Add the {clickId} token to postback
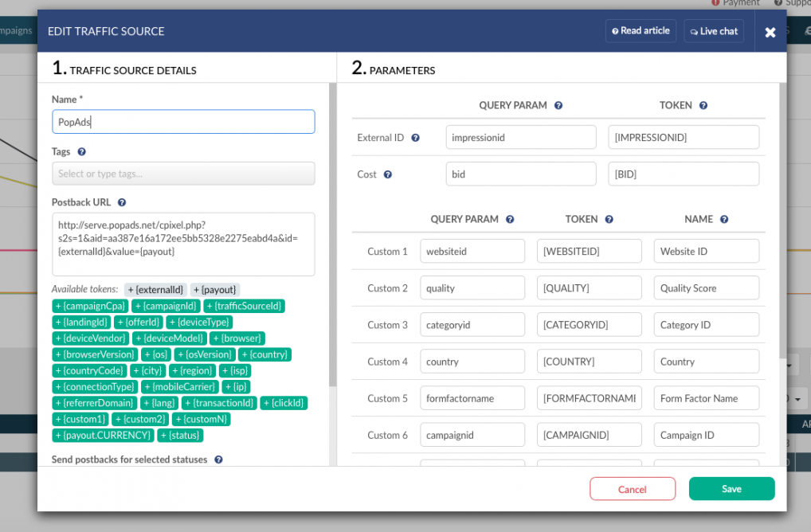Viewport: 811px width, 532px height. pos(284,403)
